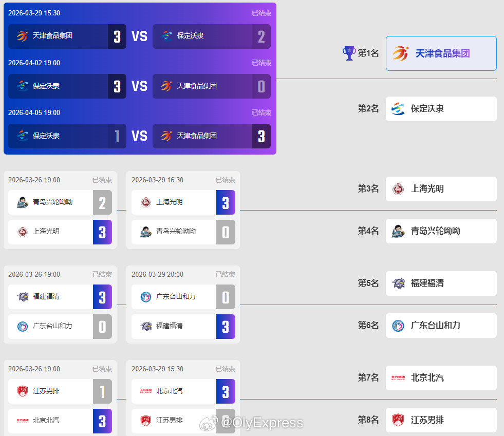Click the 上海光明 team logo in rankings
Viewport: 504px width, 436px height.
[399, 189]
